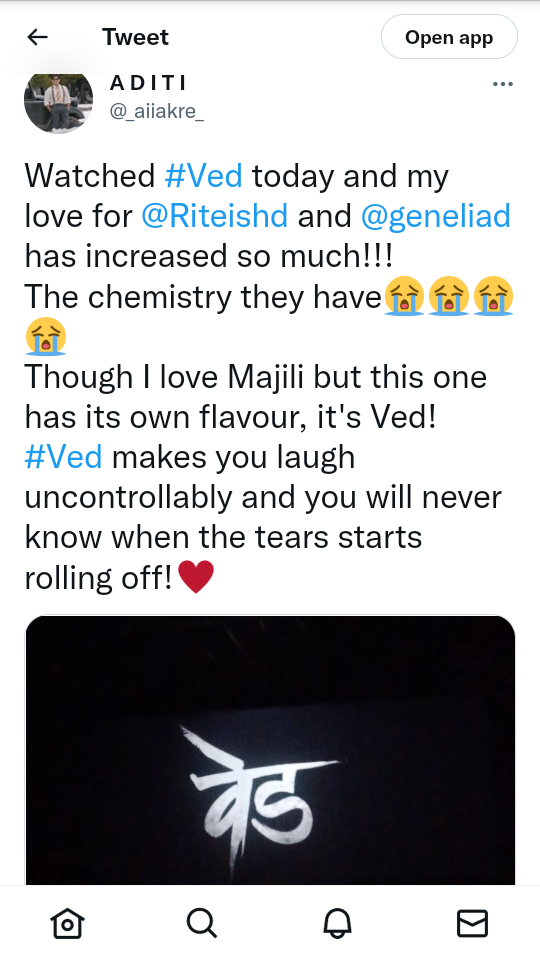
Task: Open the Home tab icon
Action: click(67, 923)
